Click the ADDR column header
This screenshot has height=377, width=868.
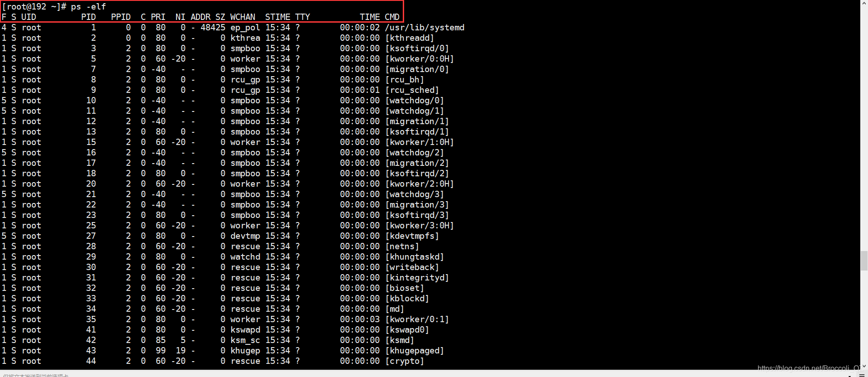pyautogui.click(x=200, y=17)
